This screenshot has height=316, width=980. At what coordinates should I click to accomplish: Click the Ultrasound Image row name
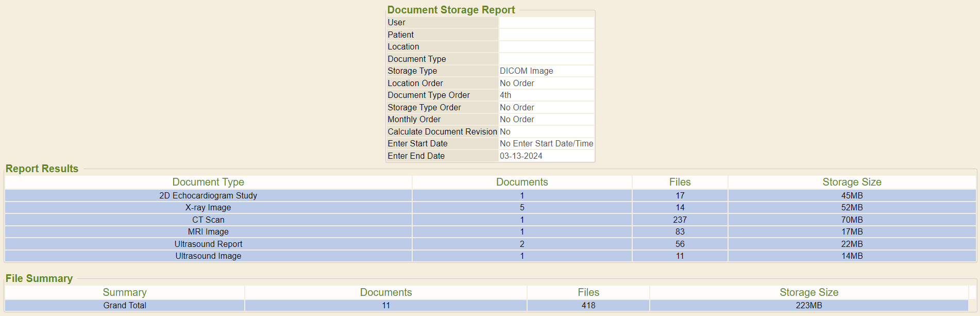coord(208,256)
